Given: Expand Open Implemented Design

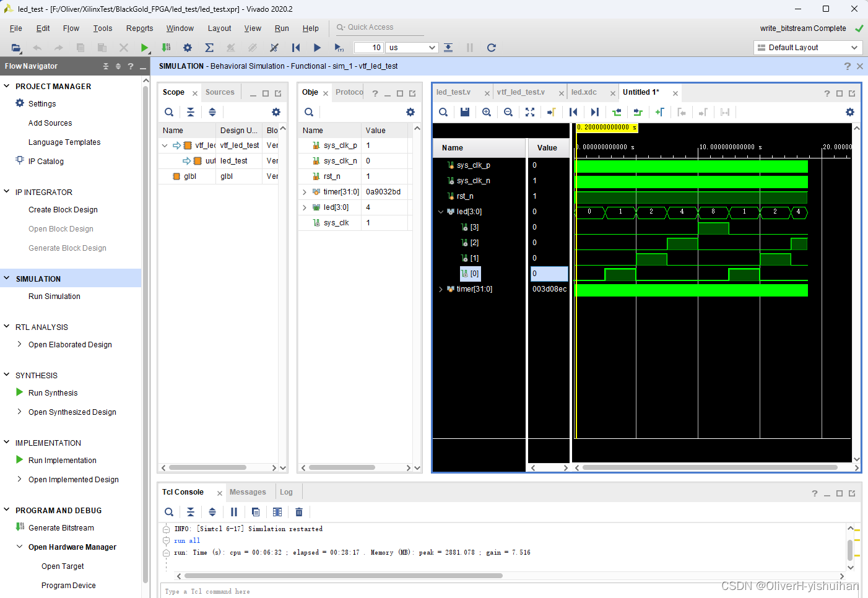Looking at the screenshot, I should tap(20, 479).
